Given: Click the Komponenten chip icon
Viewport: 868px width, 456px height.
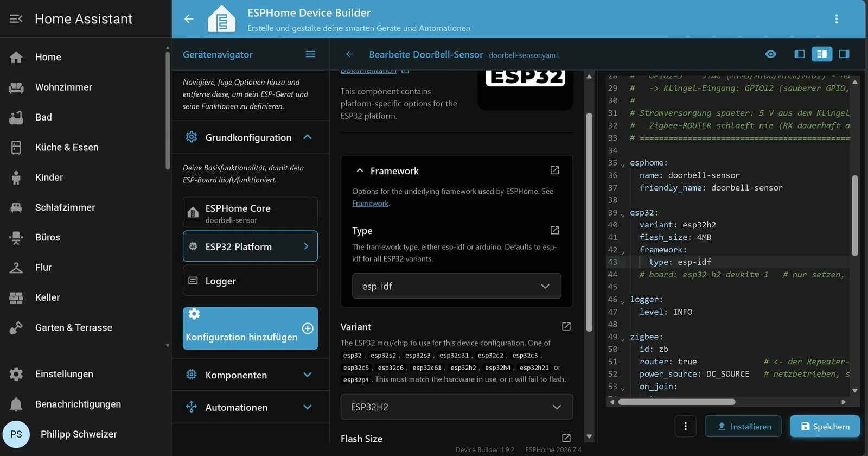Looking at the screenshot, I should 192,375.
